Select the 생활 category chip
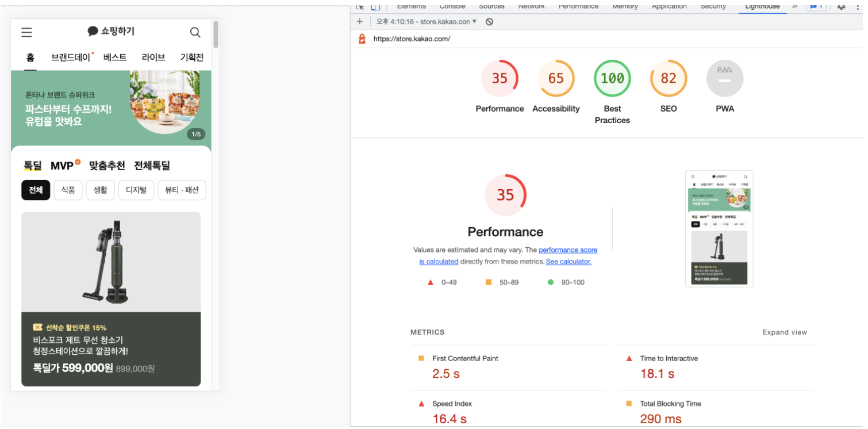 (x=101, y=190)
